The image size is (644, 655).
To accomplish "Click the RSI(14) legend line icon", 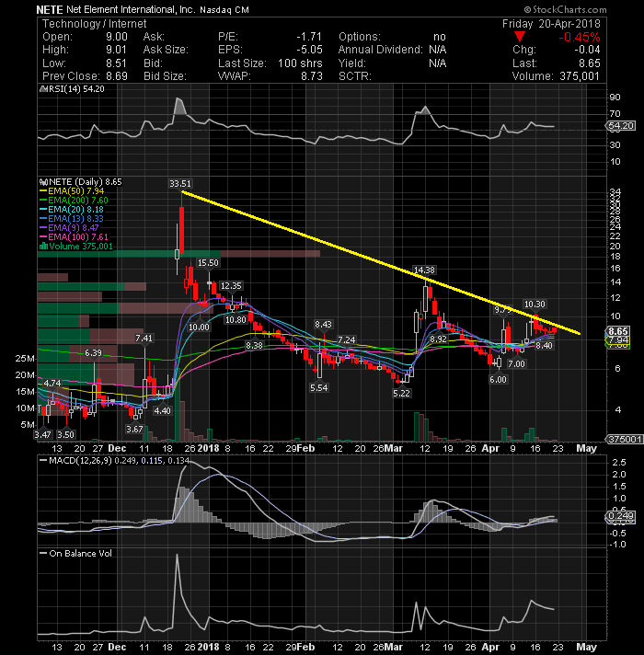I will pos(43,89).
